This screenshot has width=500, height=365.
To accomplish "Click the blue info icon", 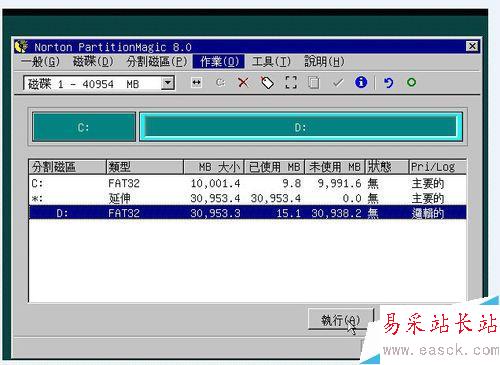I will click(361, 82).
